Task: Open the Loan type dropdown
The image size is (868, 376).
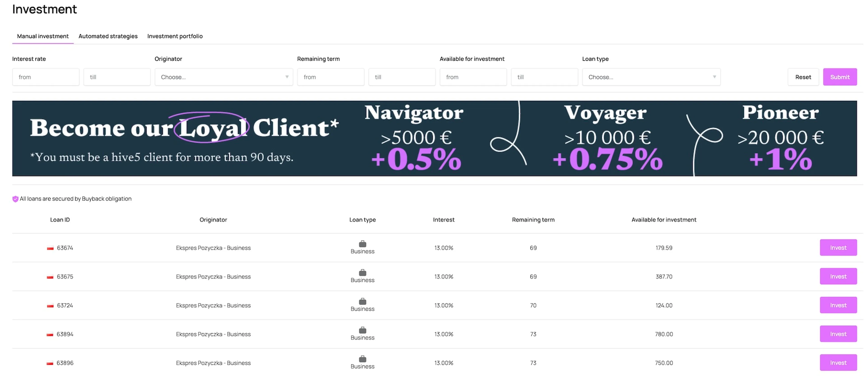Action: 651,77
